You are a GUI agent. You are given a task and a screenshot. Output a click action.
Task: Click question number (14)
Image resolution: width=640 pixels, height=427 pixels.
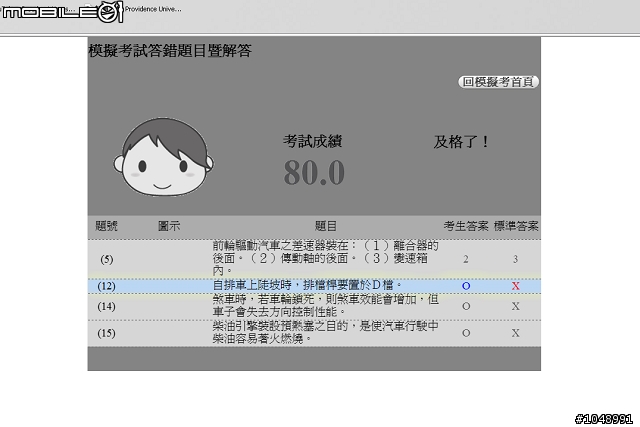pos(106,306)
